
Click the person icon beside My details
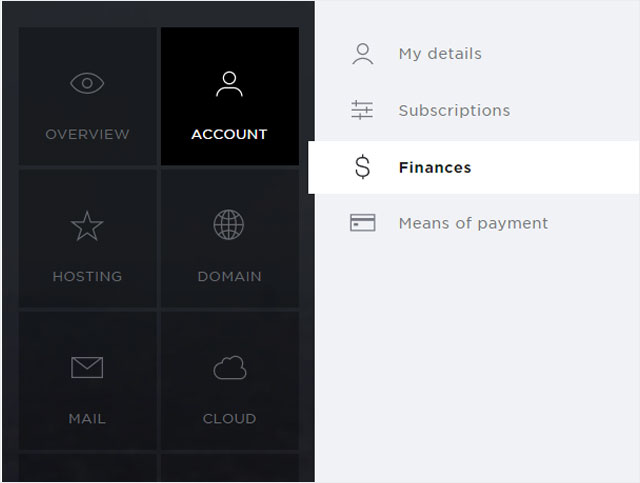362,54
